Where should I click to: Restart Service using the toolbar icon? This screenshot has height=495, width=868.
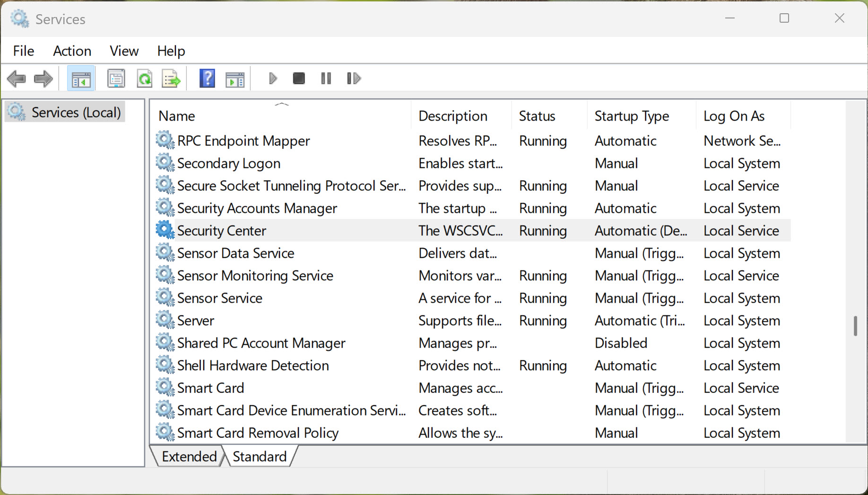point(353,78)
